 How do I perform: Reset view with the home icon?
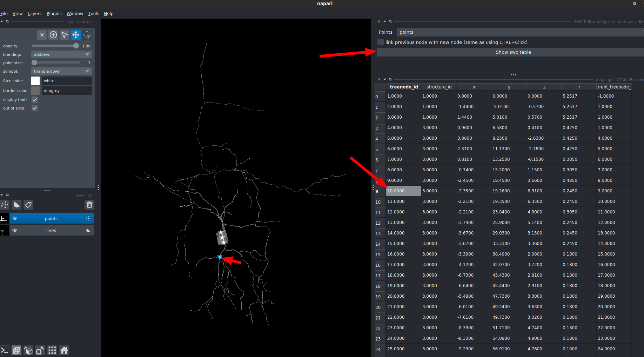tap(64, 350)
